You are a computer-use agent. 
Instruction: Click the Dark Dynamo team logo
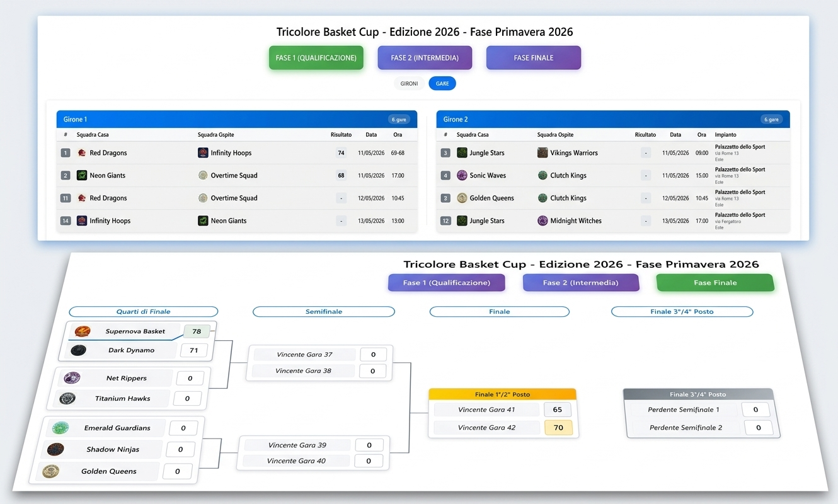(x=79, y=350)
